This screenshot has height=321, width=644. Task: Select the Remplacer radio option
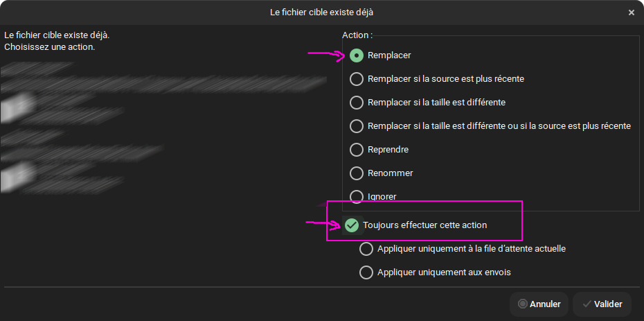(x=357, y=55)
